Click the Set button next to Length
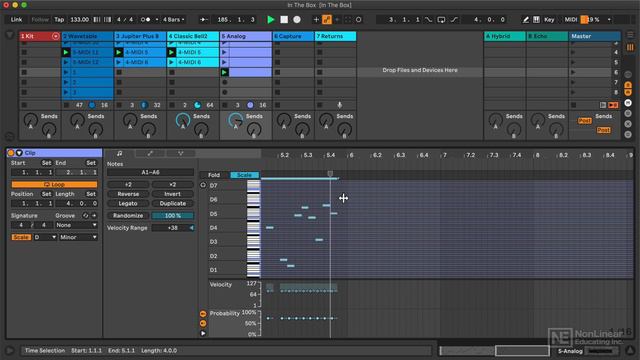This screenshot has height=360, width=640. click(91, 194)
